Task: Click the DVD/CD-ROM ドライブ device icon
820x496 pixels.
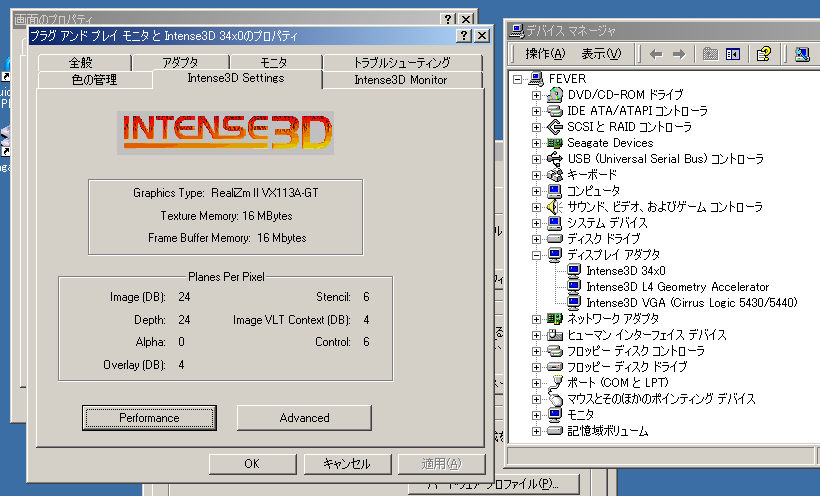Action: point(554,95)
